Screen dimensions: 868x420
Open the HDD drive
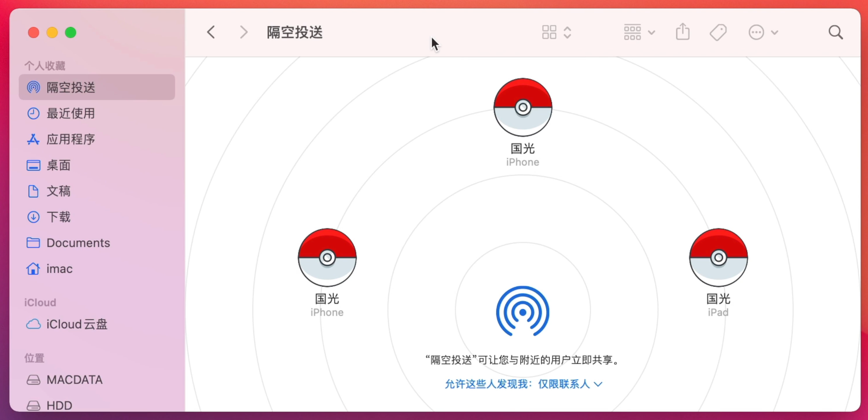(x=97, y=405)
